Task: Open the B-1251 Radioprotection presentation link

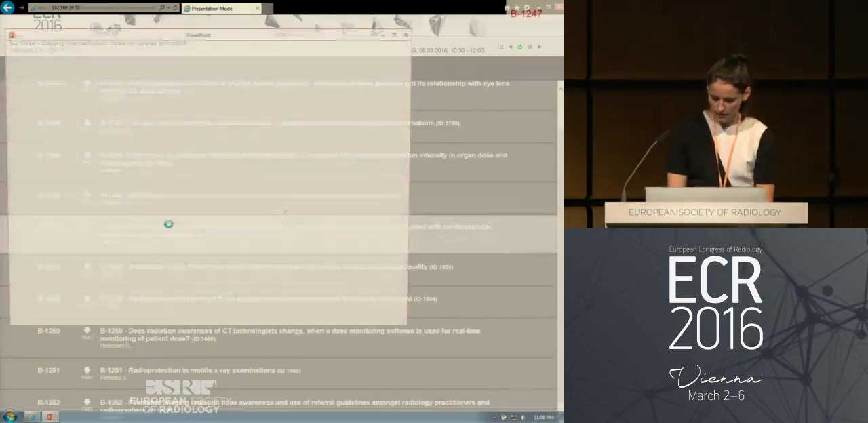Action: click(x=200, y=371)
